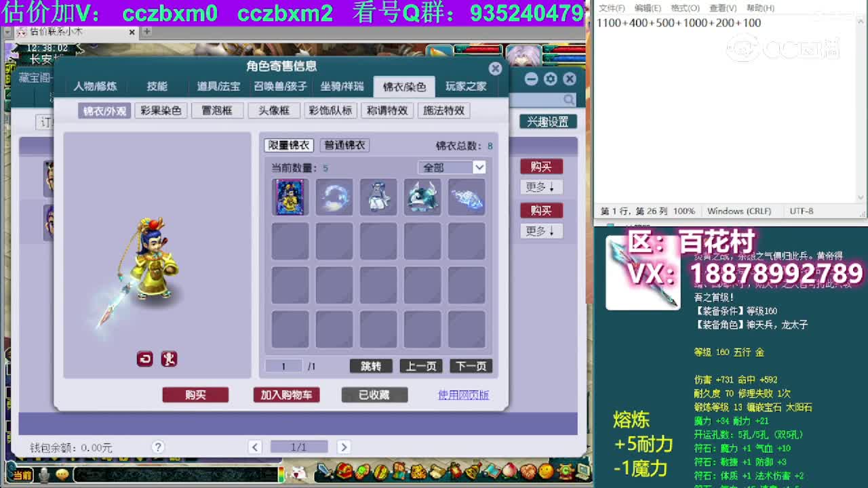The width and height of the screenshot is (868, 488).
Task: Click the rotate character icon under preview
Action: (x=145, y=359)
